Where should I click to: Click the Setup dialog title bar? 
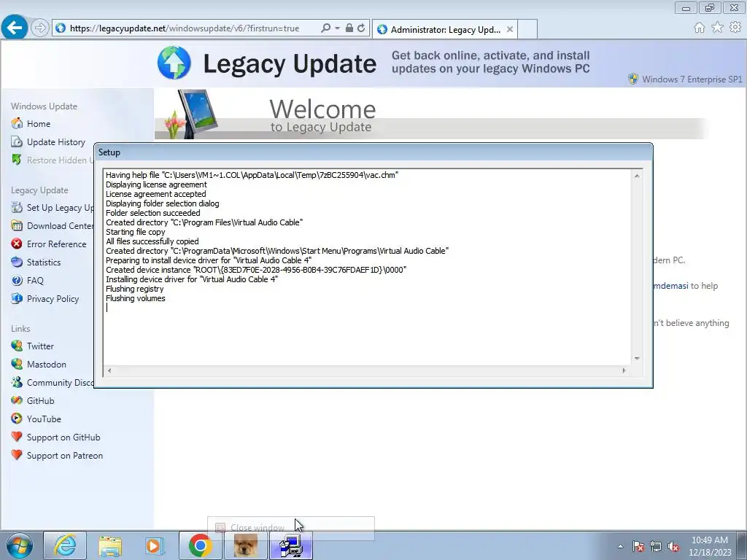click(373, 152)
